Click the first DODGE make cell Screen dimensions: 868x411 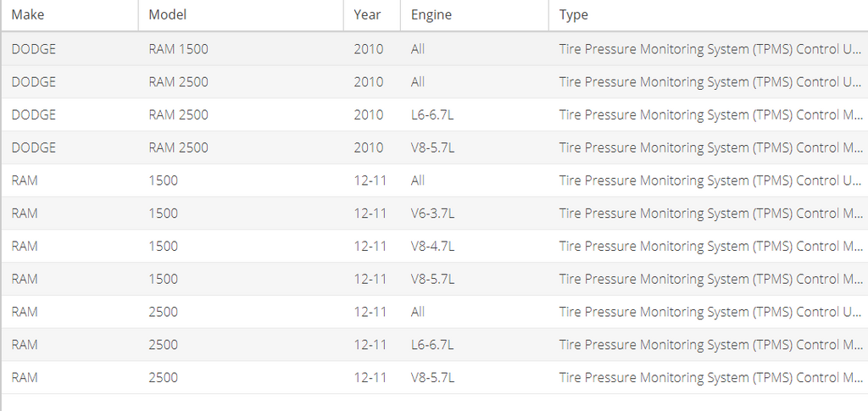pyautogui.click(x=34, y=49)
